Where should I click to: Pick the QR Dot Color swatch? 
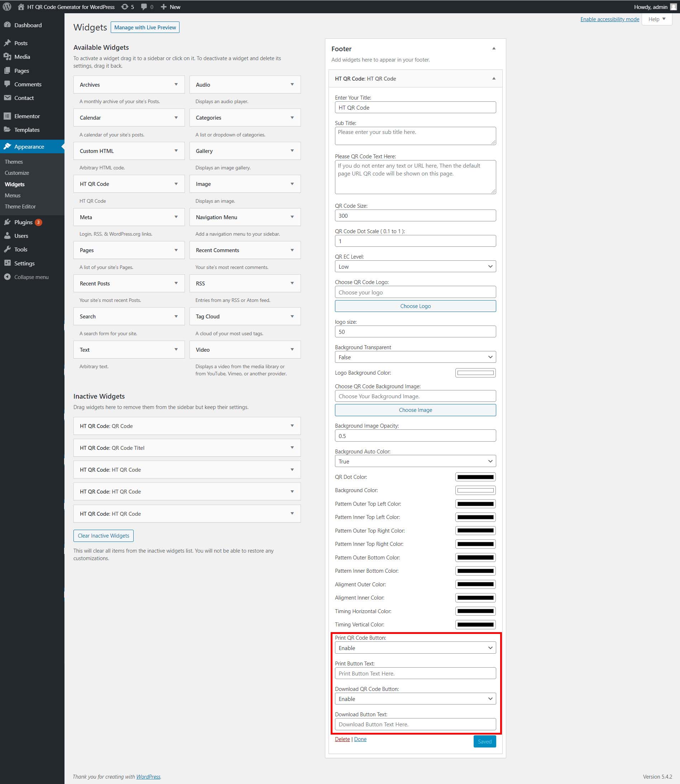(x=475, y=477)
